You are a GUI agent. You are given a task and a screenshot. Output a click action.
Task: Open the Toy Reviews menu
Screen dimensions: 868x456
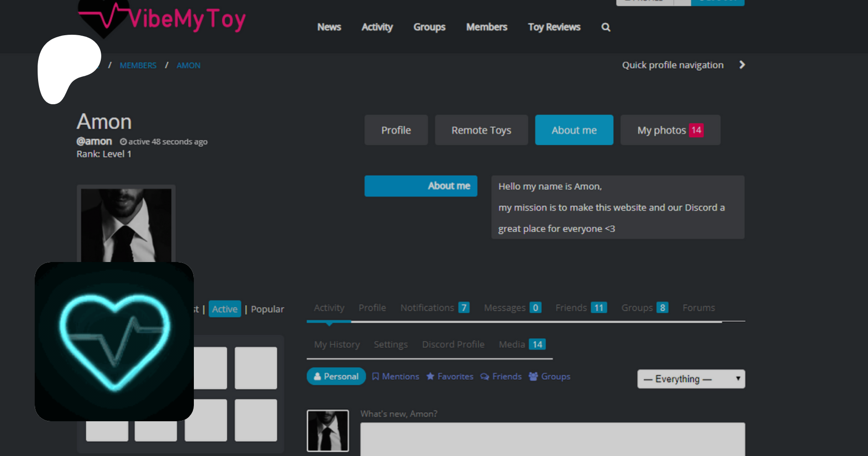click(554, 28)
